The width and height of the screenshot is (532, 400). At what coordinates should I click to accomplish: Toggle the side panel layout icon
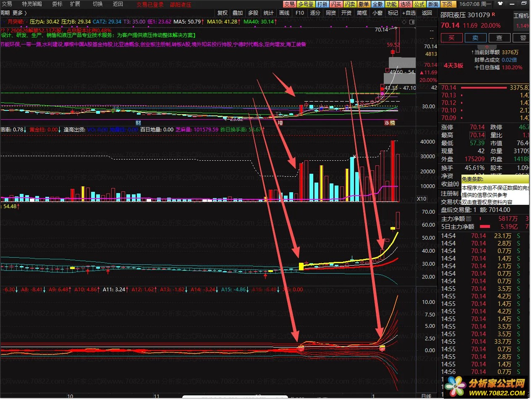click(411, 22)
